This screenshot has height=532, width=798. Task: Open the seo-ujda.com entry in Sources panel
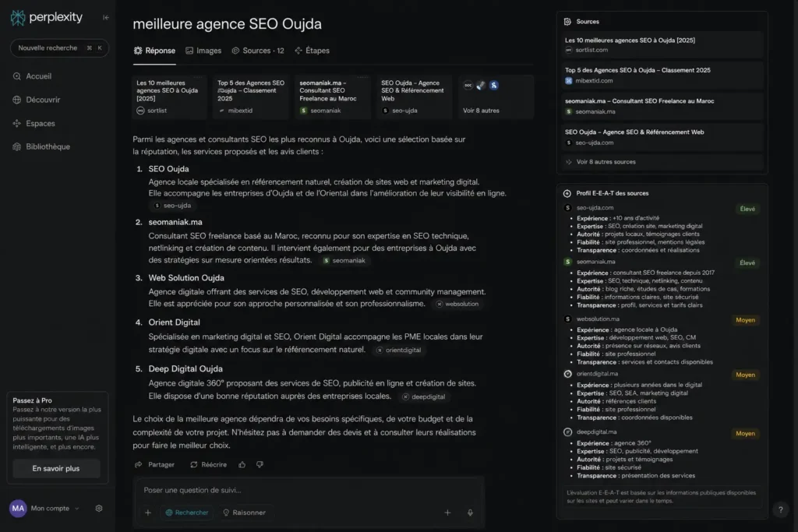point(662,137)
